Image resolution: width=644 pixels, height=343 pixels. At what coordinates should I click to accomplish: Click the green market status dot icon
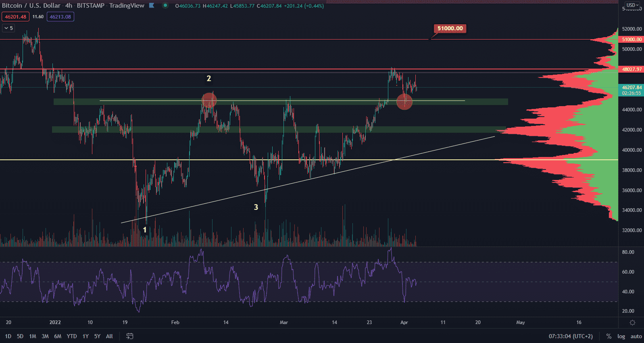click(x=165, y=6)
